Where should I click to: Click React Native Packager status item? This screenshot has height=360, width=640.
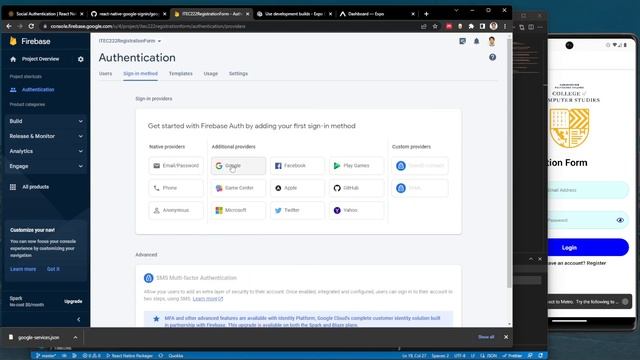point(129,356)
